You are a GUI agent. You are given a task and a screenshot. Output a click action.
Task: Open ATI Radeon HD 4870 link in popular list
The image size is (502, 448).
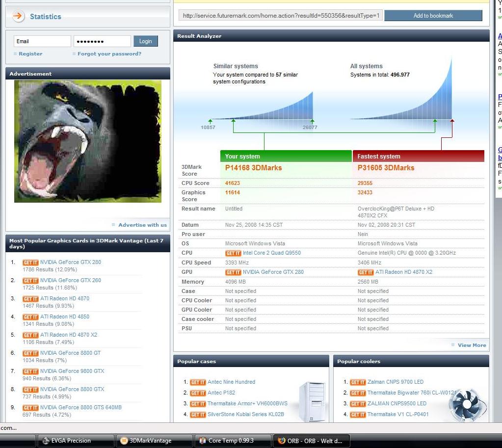pos(65,298)
